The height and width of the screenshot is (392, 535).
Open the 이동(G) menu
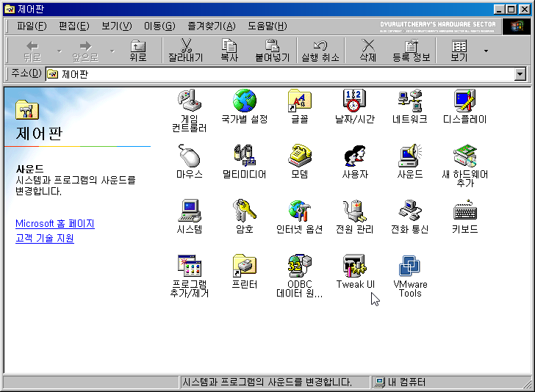point(159,26)
